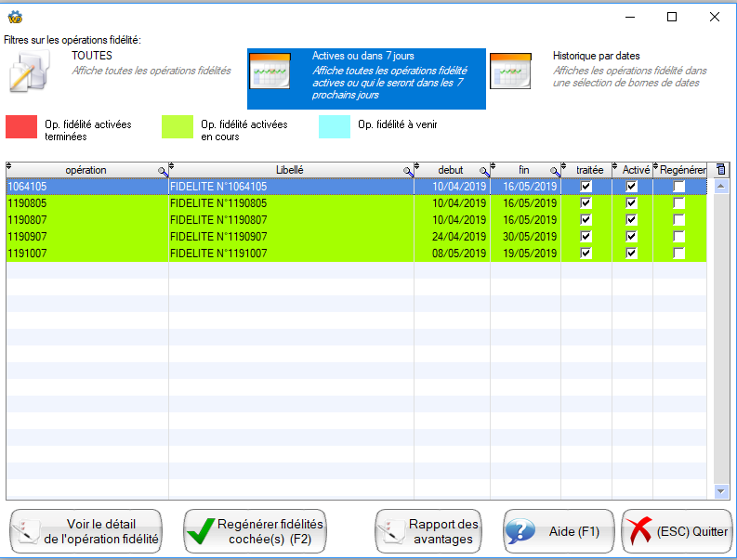
Task: Tick the Regénérer checkbox for operation 1190805
Action: click(678, 203)
